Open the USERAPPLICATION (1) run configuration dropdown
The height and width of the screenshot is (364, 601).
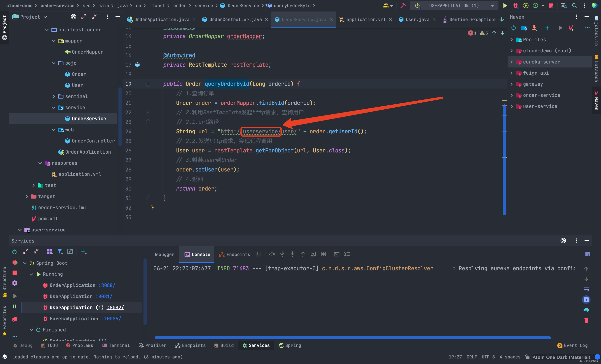(454, 6)
